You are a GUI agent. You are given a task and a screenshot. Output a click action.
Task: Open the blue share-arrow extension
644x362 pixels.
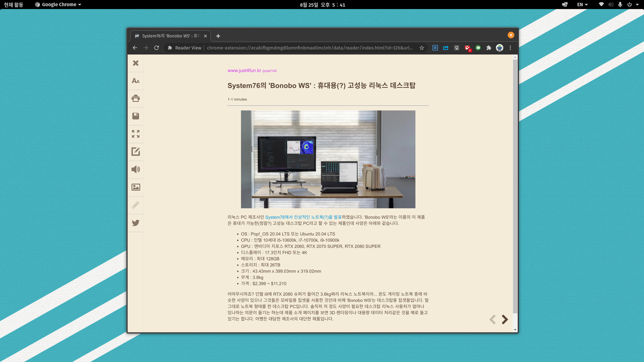pyautogui.click(x=446, y=48)
